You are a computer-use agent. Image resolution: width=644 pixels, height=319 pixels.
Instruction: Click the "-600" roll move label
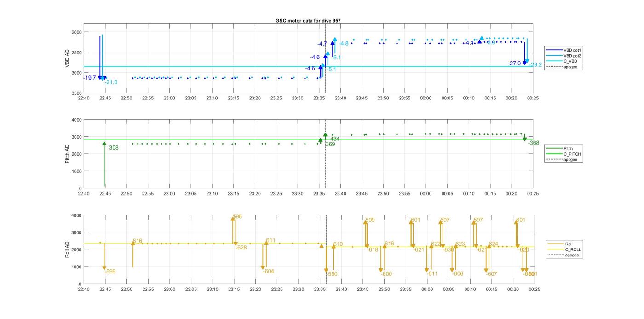(x=386, y=274)
